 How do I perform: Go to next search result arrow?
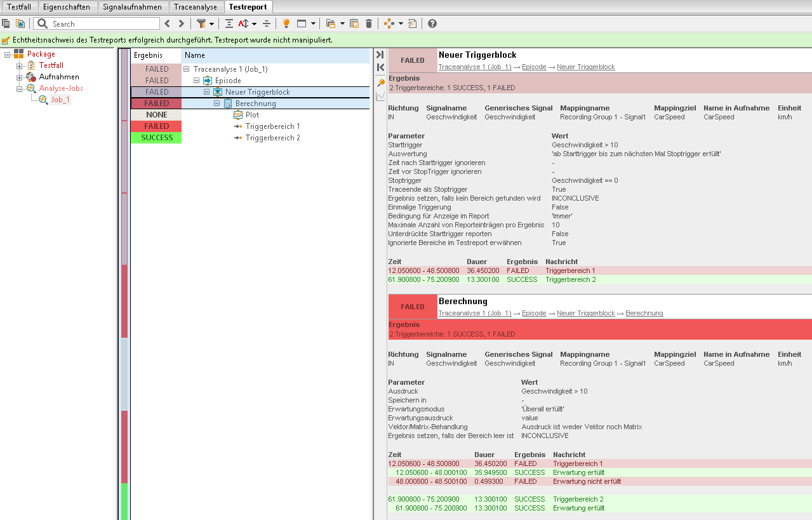pos(182,23)
